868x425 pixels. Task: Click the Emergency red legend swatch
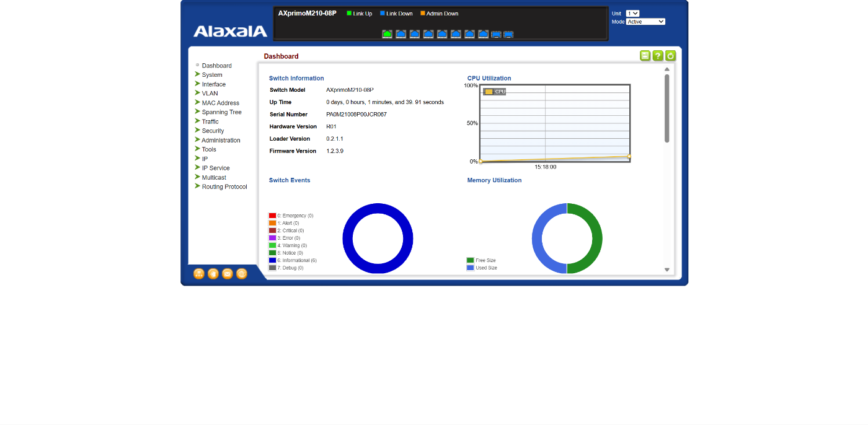(x=272, y=216)
